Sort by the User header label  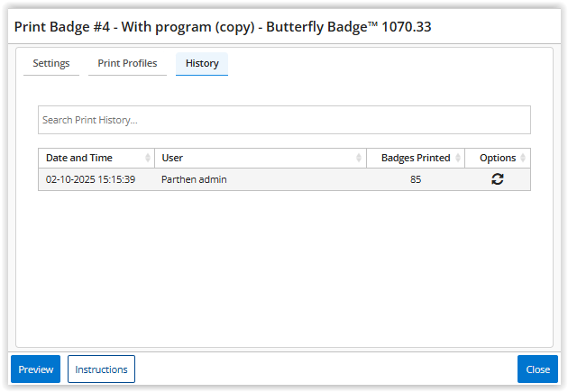tap(172, 159)
